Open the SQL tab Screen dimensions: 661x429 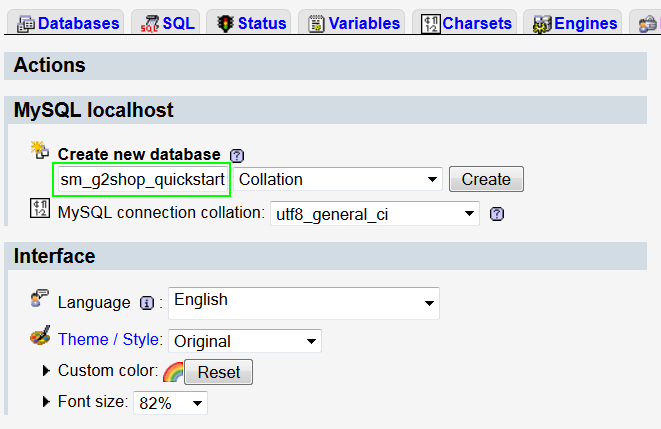pos(168,23)
